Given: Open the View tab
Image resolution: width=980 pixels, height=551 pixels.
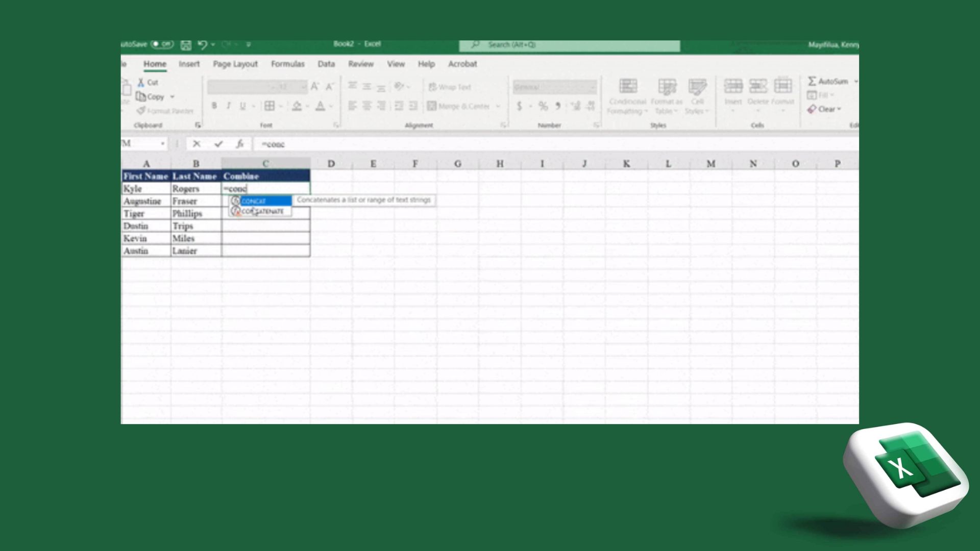Looking at the screenshot, I should [396, 64].
